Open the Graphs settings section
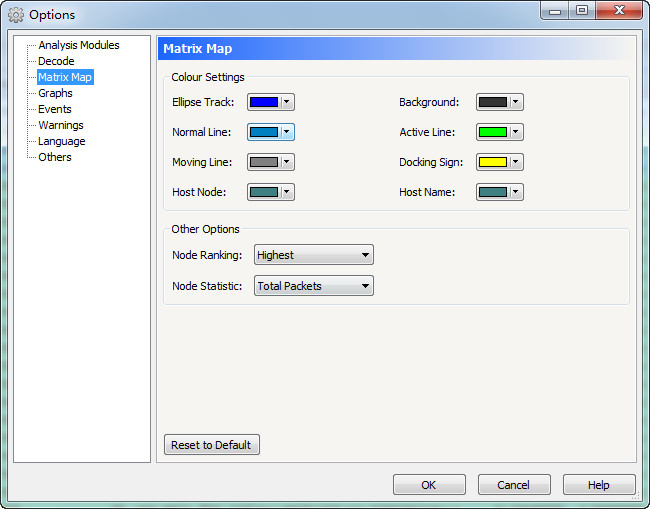 point(55,93)
